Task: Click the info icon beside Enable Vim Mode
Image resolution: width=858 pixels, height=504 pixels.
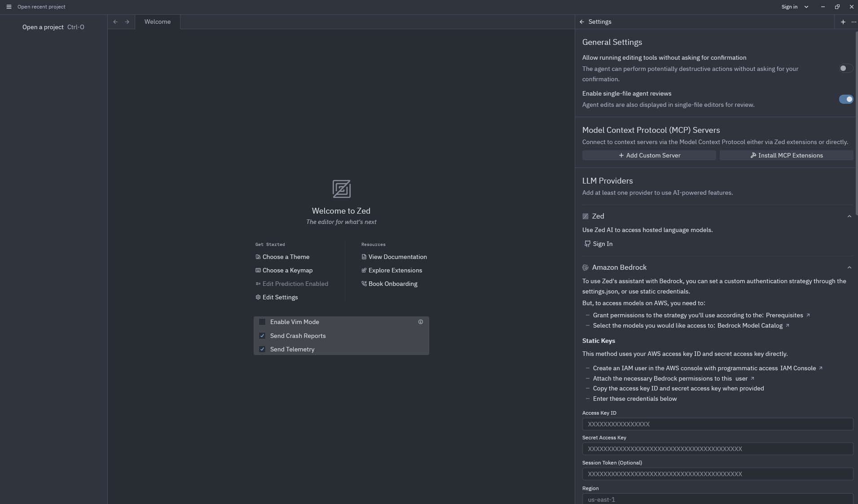Action: click(x=421, y=322)
